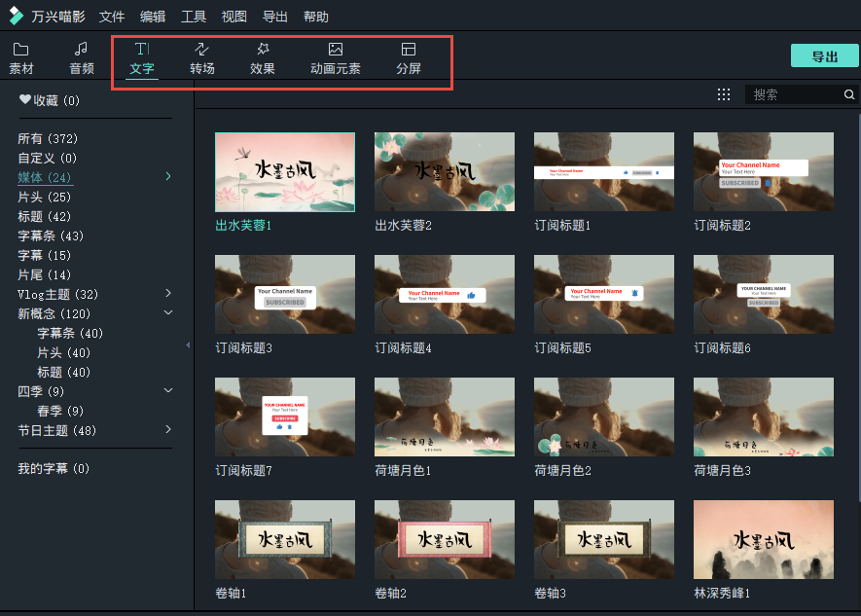Viewport: 861px width, 616px height.
Task: Click the grid layout icon beside search
Action: [723, 94]
